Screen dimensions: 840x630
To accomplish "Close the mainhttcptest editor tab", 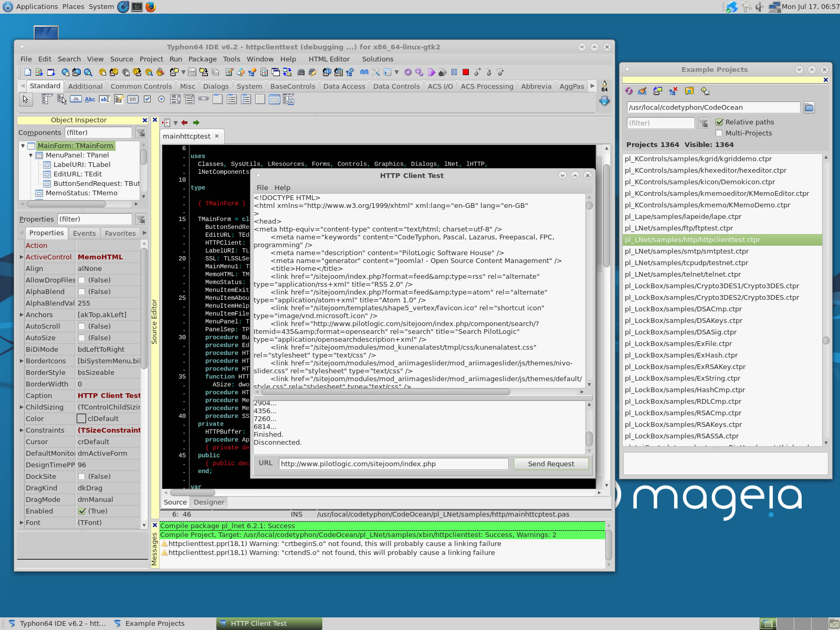I will pyautogui.click(x=216, y=136).
